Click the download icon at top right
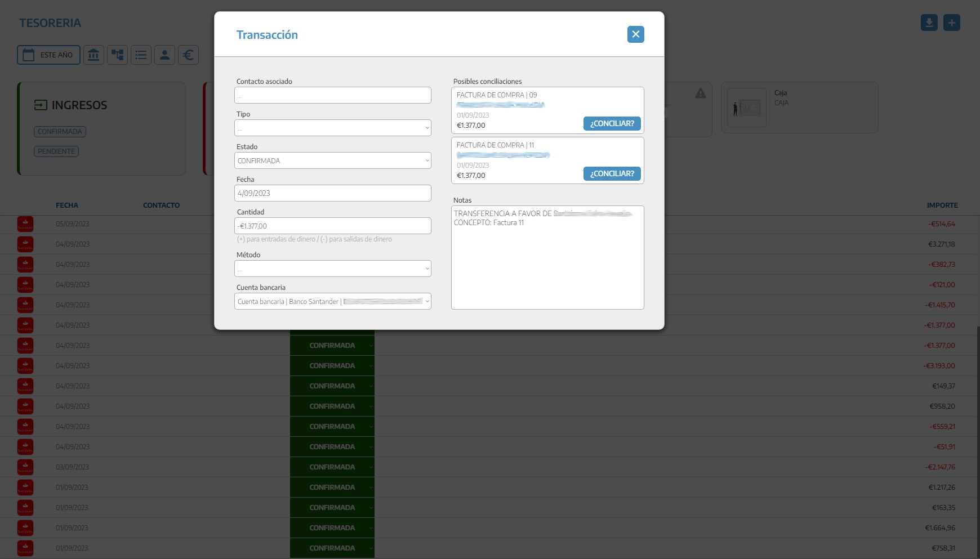The image size is (980, 559). point(929,23)
